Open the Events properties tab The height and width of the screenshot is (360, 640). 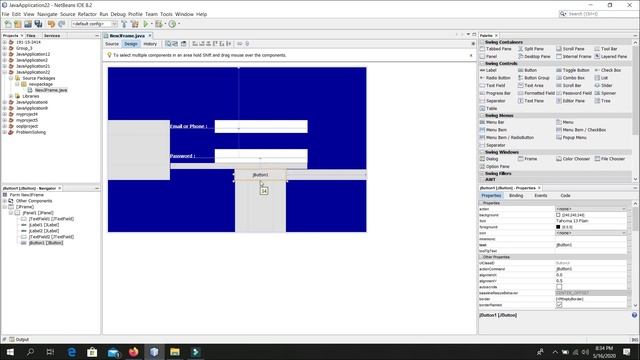[x=540, y=196]
